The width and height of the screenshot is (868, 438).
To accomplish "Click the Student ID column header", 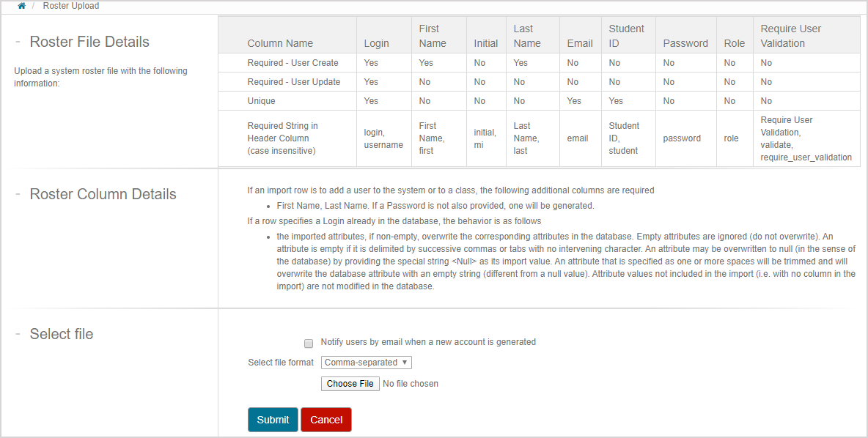I will (x=626, y=36).
